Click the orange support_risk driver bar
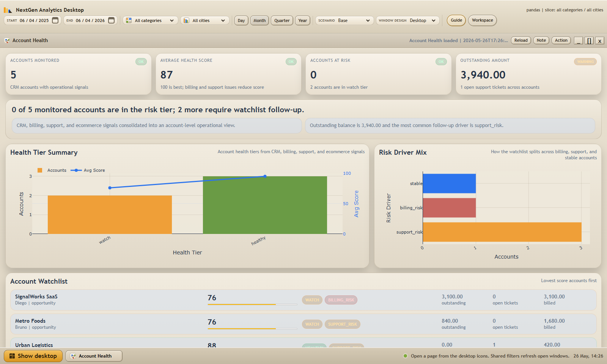The image size is (607, 364). coord(502,232)
